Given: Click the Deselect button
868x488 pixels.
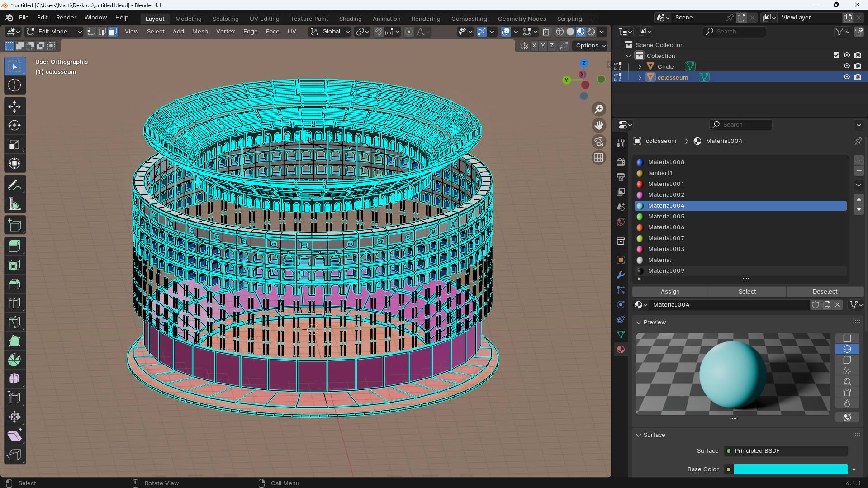Looking at the screenshot, I should click(x=825, y=292).
